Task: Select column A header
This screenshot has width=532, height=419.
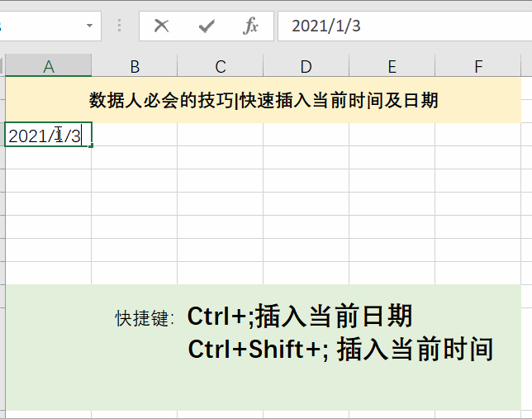Action: click(49, 65)
